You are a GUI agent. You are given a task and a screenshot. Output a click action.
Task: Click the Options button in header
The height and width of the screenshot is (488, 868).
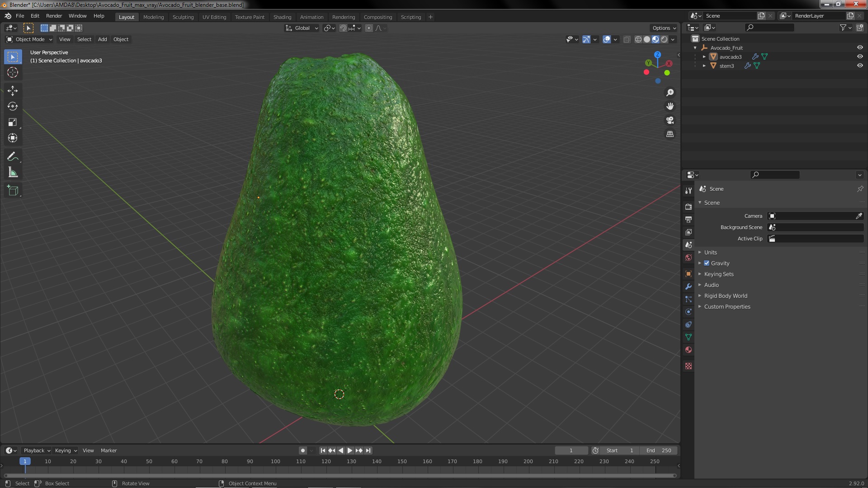pos(664,28)
